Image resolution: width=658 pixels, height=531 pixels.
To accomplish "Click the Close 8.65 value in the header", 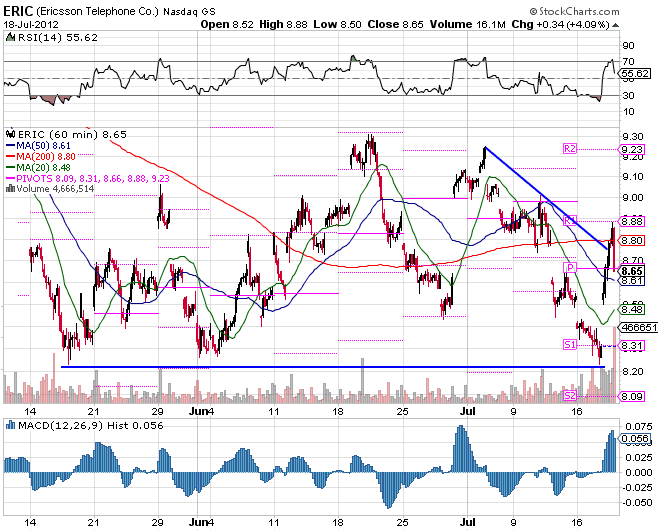I will click(x=396, y=24).
